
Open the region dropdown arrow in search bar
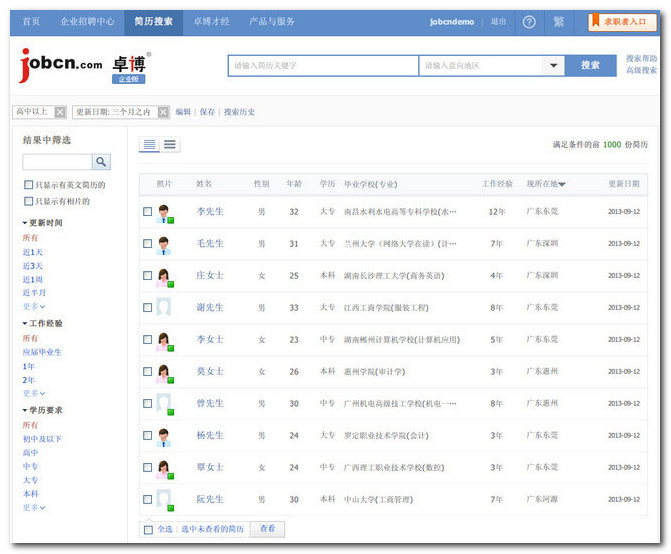point(554,66)
